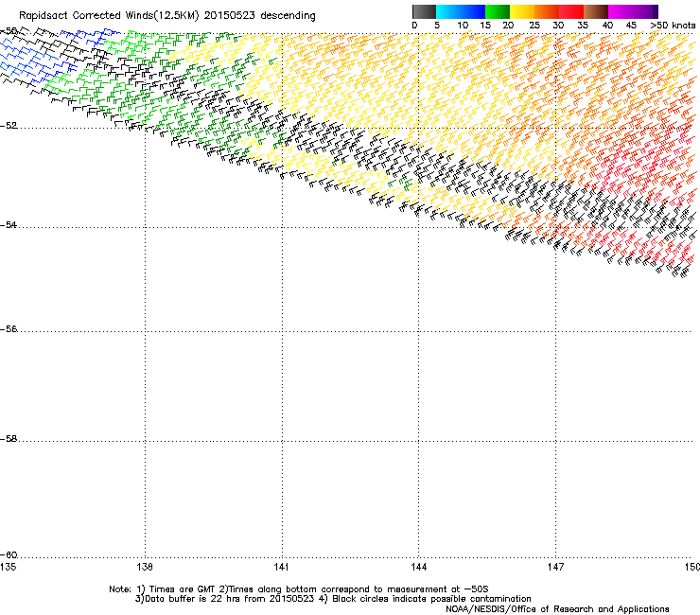Click the latitude label '-56'

coord(9,329)
